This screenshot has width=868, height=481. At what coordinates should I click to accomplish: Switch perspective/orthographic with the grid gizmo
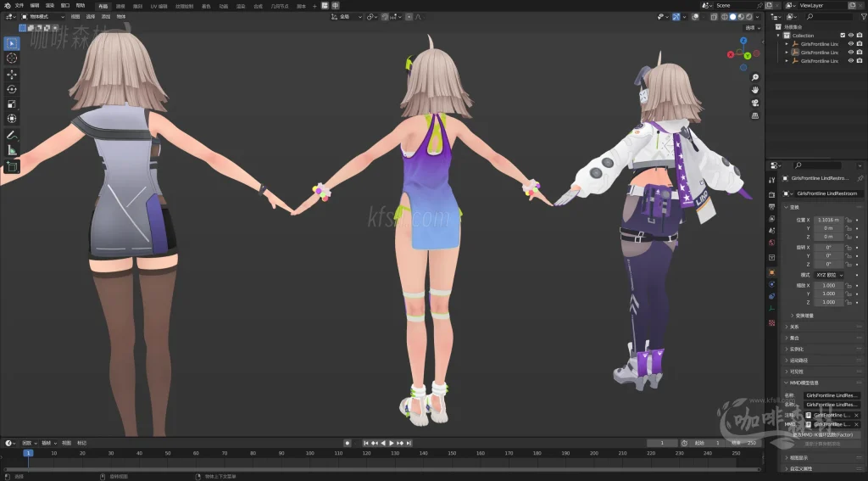pyautogui.click(x=754, y=116)
